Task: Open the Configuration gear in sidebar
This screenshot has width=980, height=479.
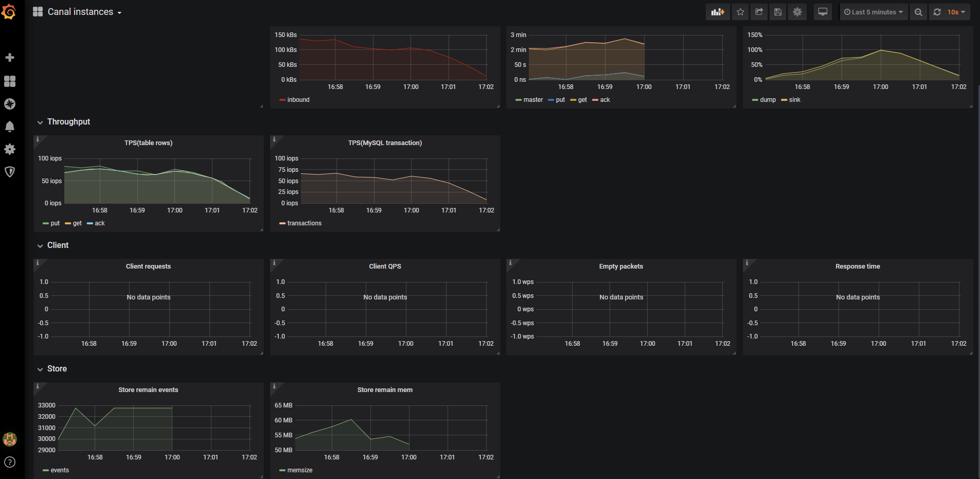Action: [x=10, y=149]
